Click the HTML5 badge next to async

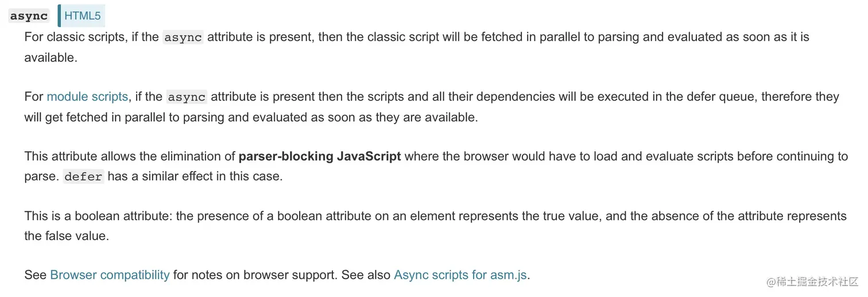(82, 16)
